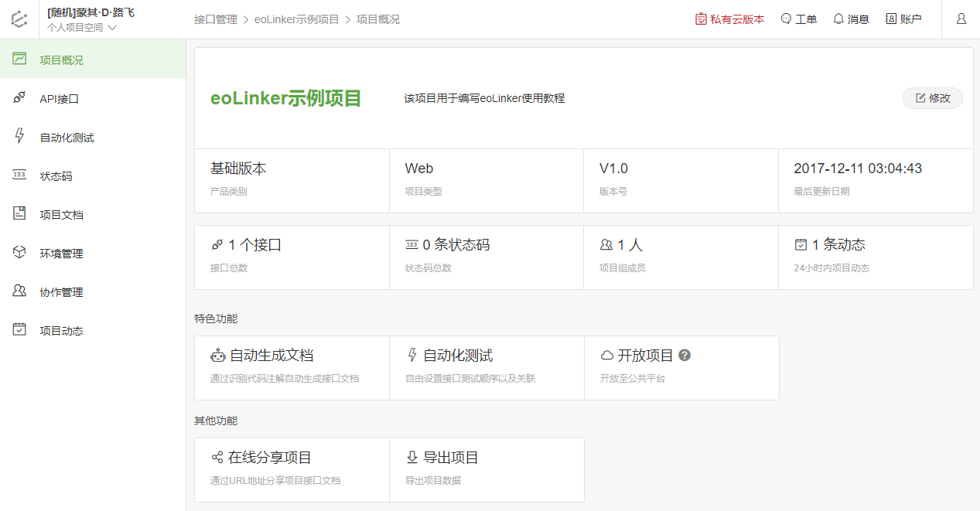This screenshot has width=980, height=511.
Task: Click the API接口 plug icon in sidebar
Action: 19,97
